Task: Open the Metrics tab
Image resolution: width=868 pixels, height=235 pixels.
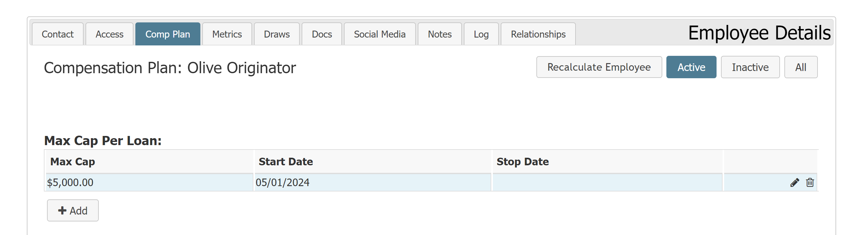Action: pyautogui.click(x=227, y=34)
